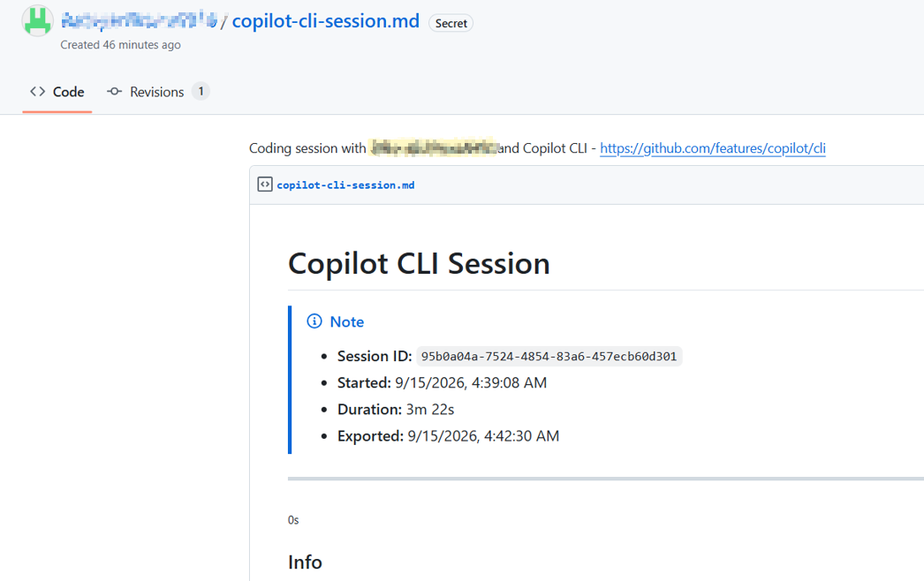924x581 pixels.
Task: Click the Secret badge label
Action: tap(451, 24)
